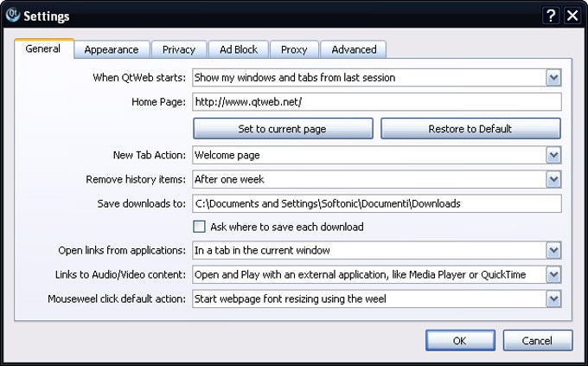
Task: Switch to the General tab
Action: (x=43, y=48)
